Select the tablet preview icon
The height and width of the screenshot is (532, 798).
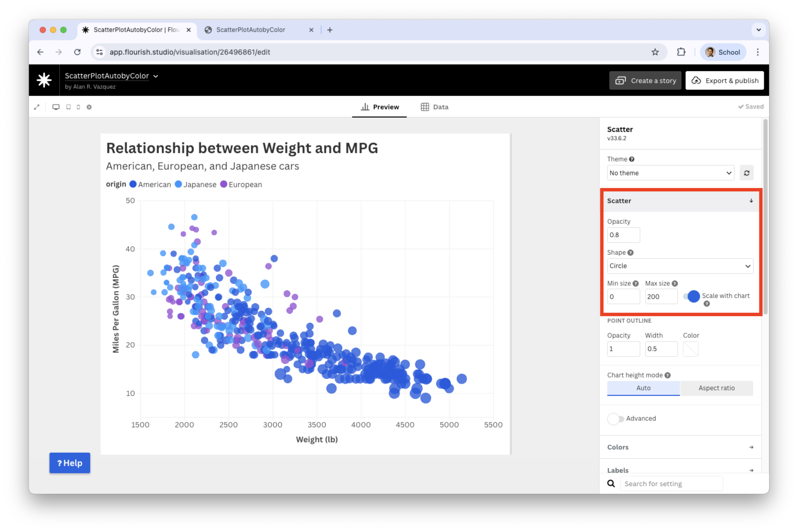[69, 107]
